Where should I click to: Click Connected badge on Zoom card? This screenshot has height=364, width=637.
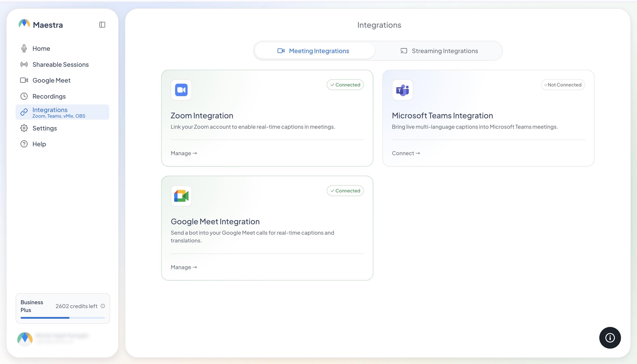345,85
